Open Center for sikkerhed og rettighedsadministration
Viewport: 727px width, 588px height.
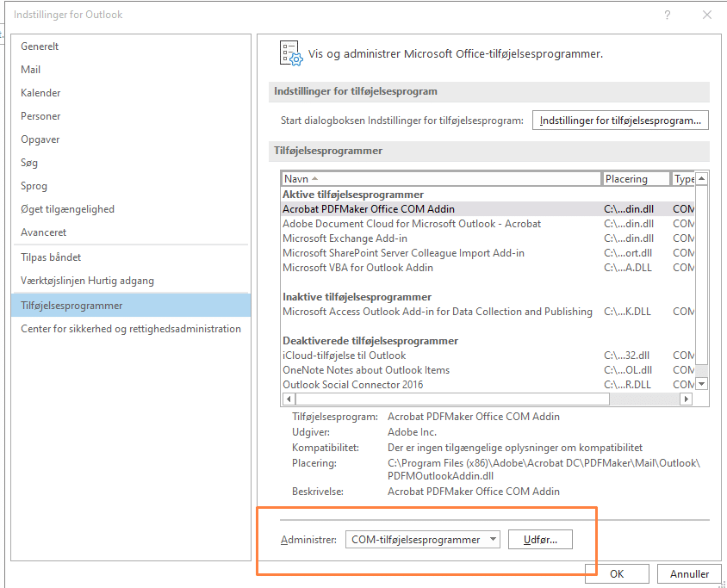tap(131, 329)
